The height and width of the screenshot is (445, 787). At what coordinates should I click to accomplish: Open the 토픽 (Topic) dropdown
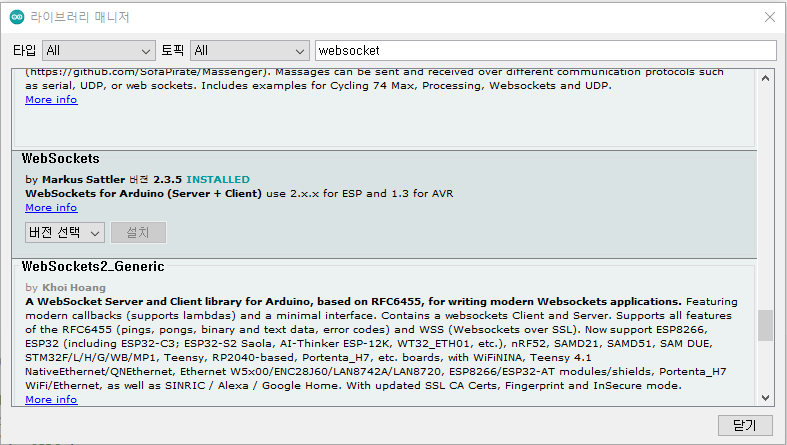249,51
